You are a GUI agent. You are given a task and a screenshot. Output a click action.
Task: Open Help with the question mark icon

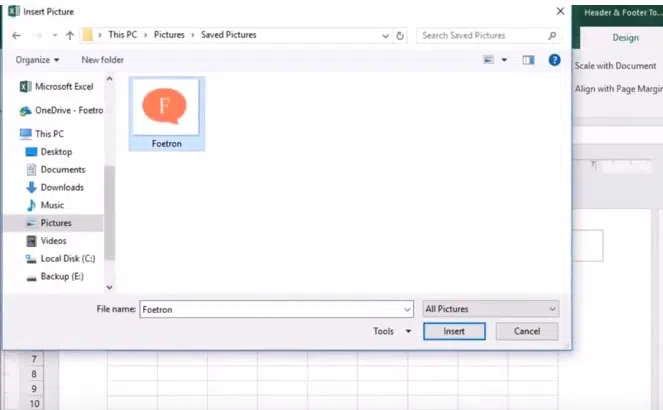(554, 60)
